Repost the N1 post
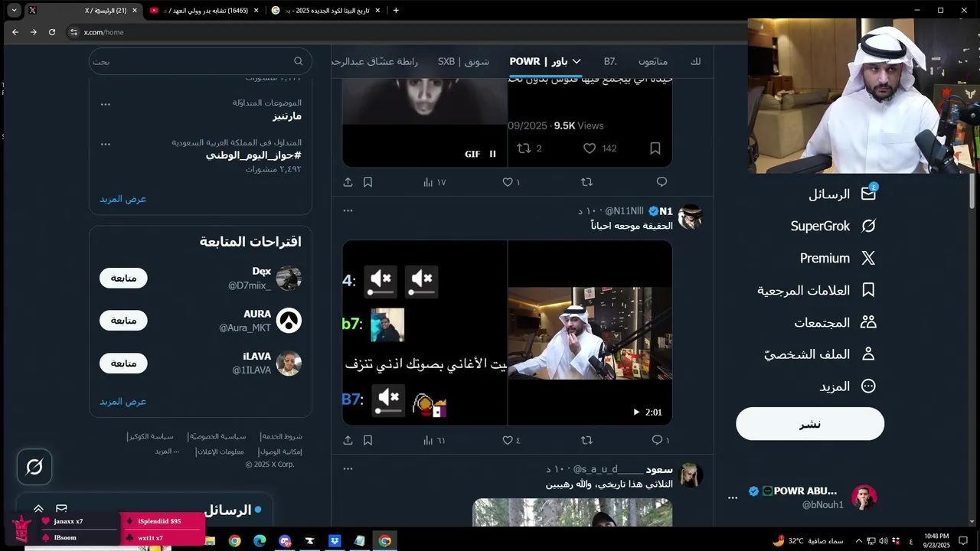980x551 pixels. click(586, 440)
